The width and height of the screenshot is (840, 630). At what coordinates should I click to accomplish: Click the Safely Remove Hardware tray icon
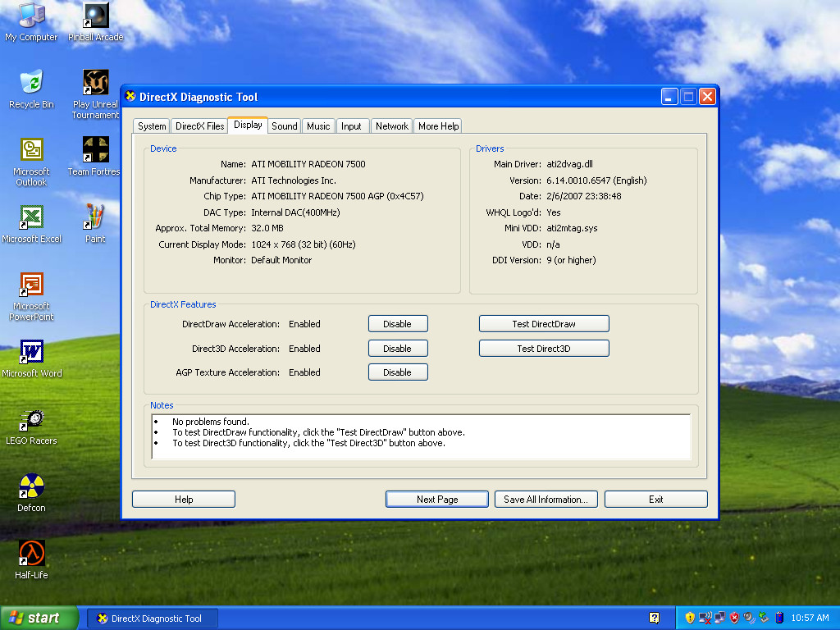pyautogui.click(x=764, y=618)
